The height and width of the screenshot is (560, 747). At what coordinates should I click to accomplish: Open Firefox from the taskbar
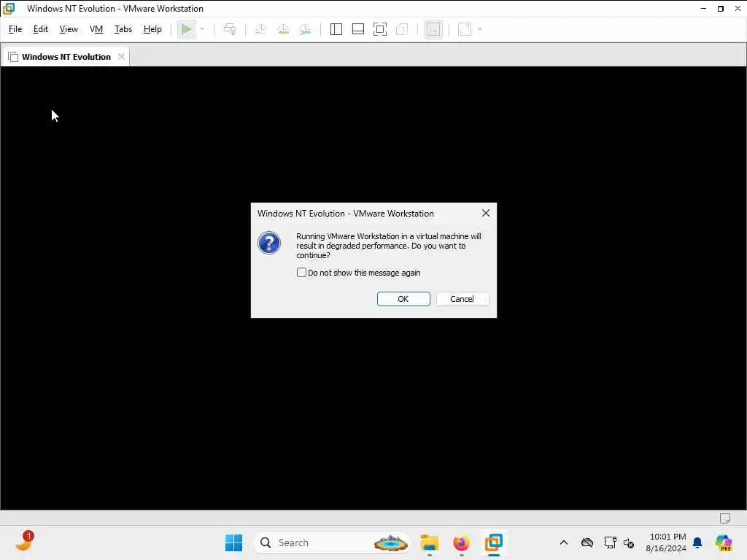(x=461, y=542)
